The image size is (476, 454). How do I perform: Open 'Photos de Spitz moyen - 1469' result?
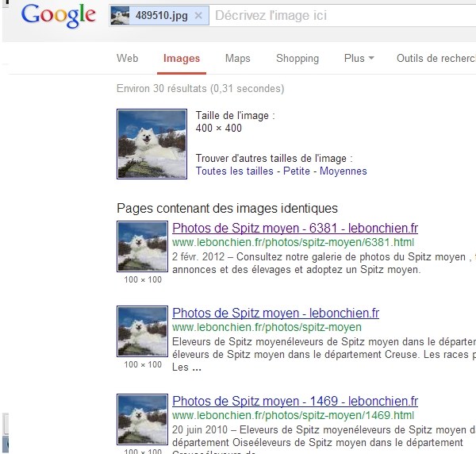pos(295,401)
